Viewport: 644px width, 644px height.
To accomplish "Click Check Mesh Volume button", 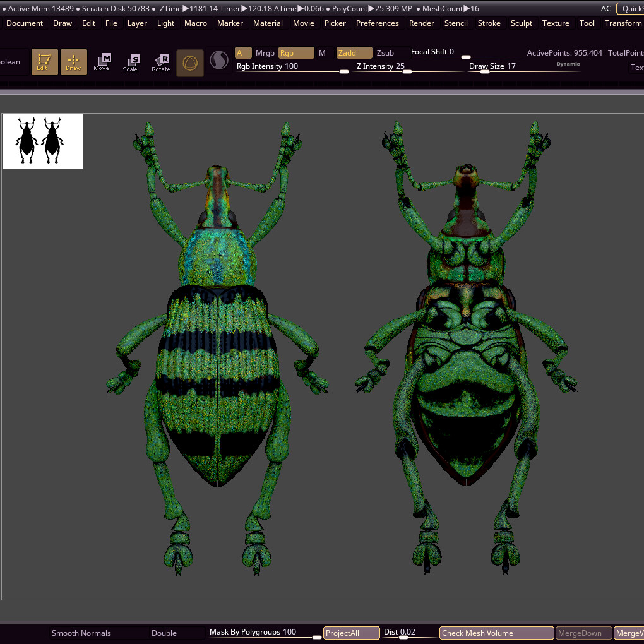I will point(496,633).
